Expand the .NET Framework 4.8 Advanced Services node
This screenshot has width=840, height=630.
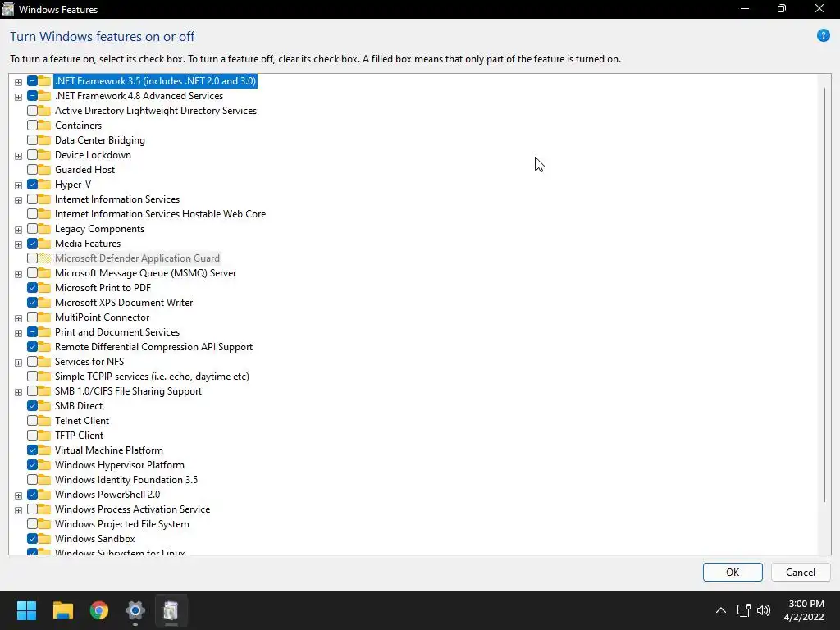coord(18,97)
